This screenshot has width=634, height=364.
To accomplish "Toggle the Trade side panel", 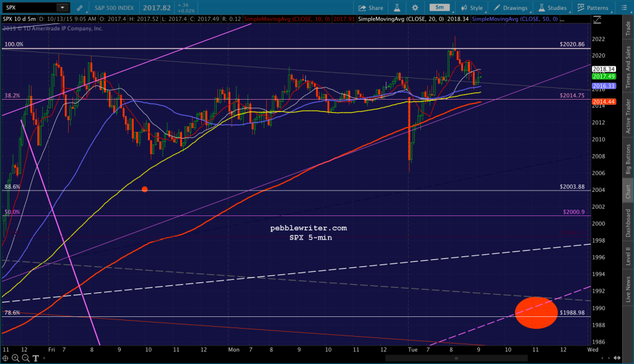I will (x=628, y=28).
